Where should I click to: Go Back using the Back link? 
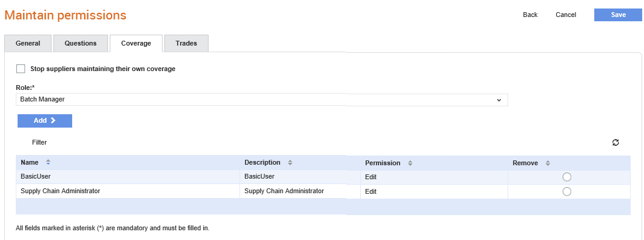click(530, 15)
